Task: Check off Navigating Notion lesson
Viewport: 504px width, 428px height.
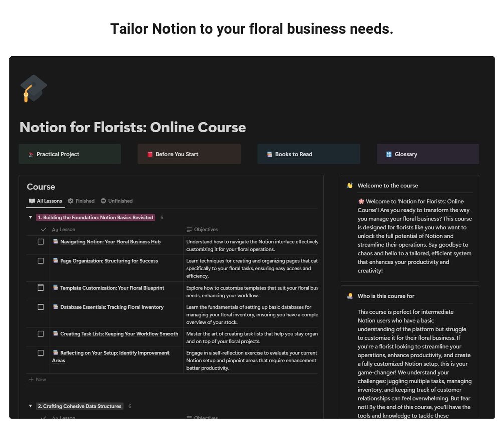Action: [41, 242]
